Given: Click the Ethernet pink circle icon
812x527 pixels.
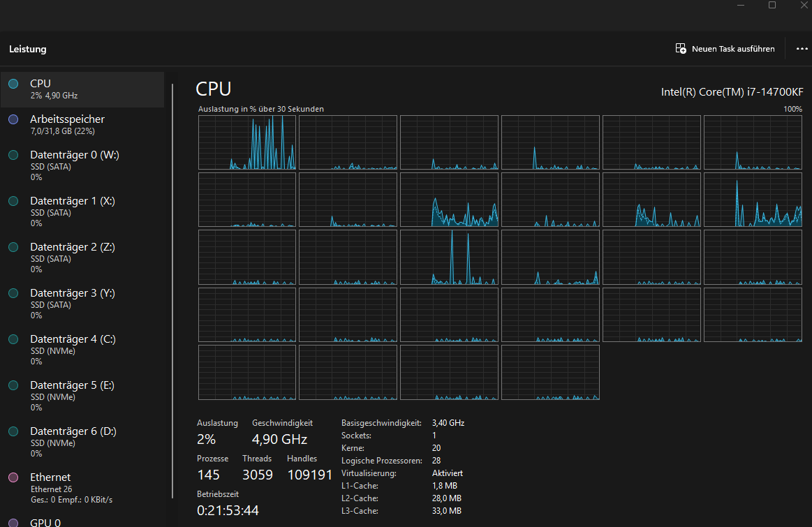Looking at the screenshot, I should coord(13,477).
